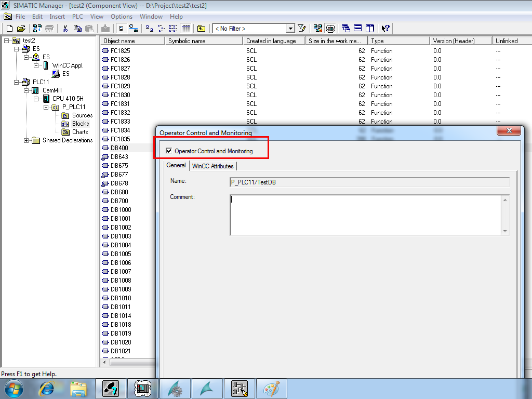The image size is (532, 399).
Task: Select the Sources folder in tree
Action: [x=82, y=115]
